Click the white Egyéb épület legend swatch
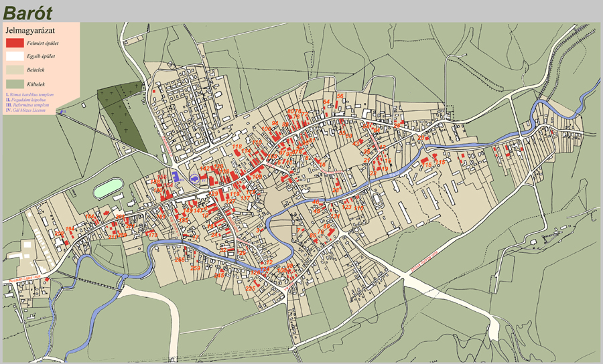This screenshot has height=364, width=603. tap(14, 56)
